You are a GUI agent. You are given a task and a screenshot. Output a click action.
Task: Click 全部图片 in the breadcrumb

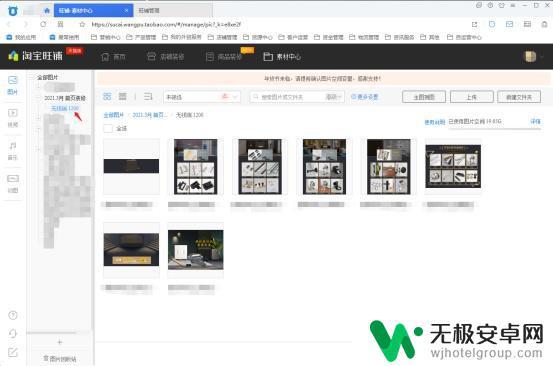114,115
